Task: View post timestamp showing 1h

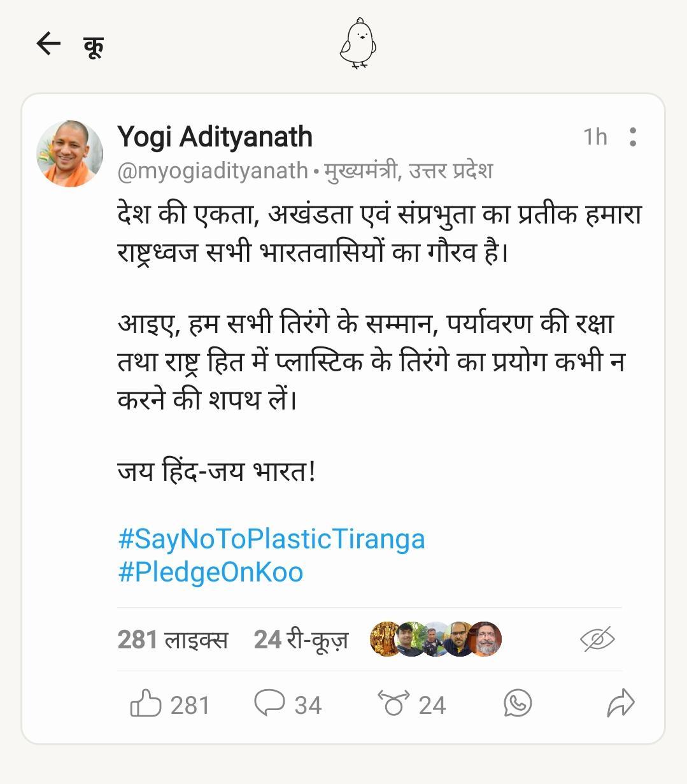Action: point(596,136)
